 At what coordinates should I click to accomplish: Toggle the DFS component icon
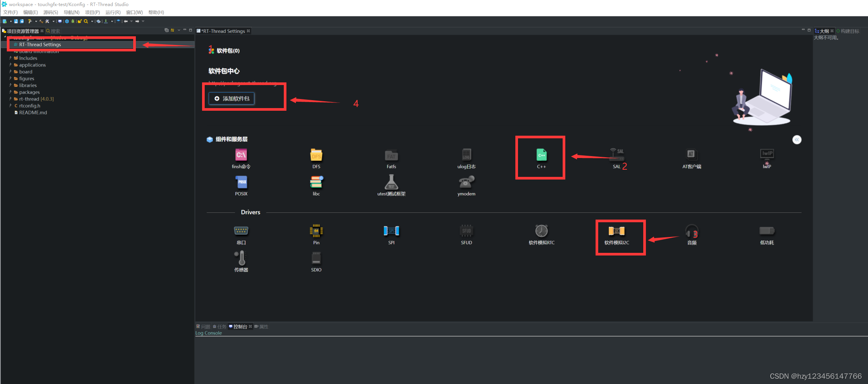click(x=316, y=155)
